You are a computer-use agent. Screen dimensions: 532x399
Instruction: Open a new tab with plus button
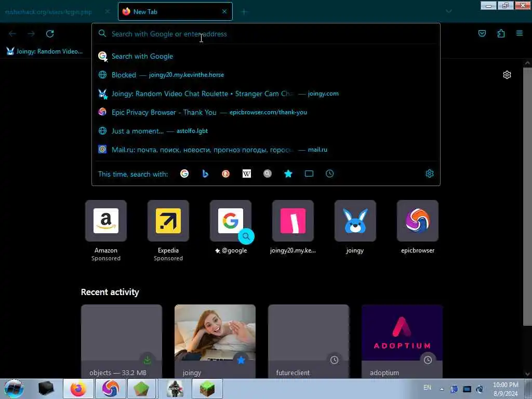point(244,12)
